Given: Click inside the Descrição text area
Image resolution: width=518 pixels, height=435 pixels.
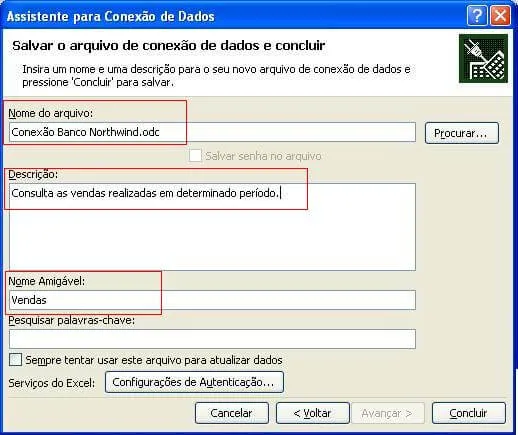Looking at the screenshot, I should (x=212, y=227).
